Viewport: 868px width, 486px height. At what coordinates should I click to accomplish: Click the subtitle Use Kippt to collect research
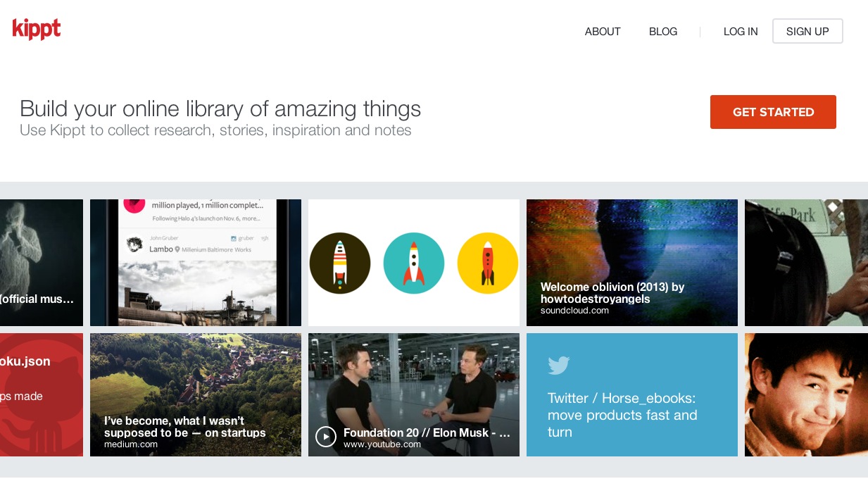(x=215, y=130)
